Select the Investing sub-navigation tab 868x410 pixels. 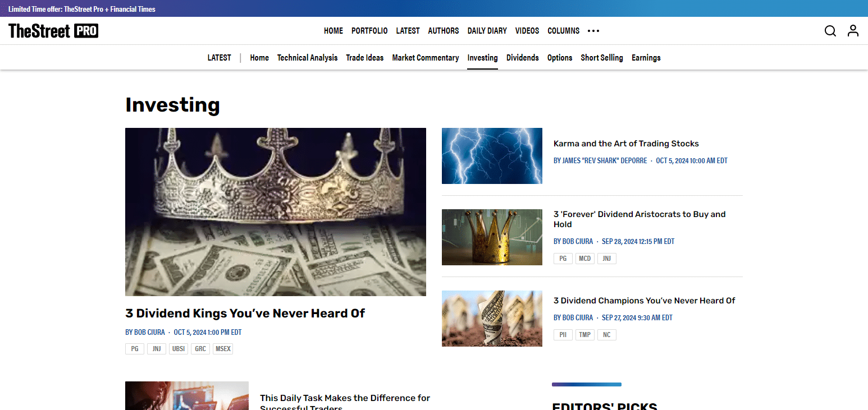point(482,58)
